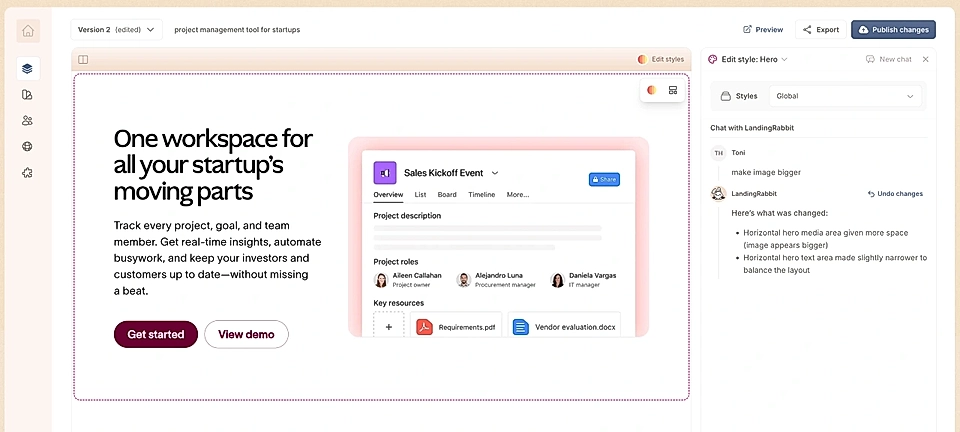Viewport: 960px width, 432px height.
Task: Toggle the side panel layout icon
Action: click(x=83, y=59)
